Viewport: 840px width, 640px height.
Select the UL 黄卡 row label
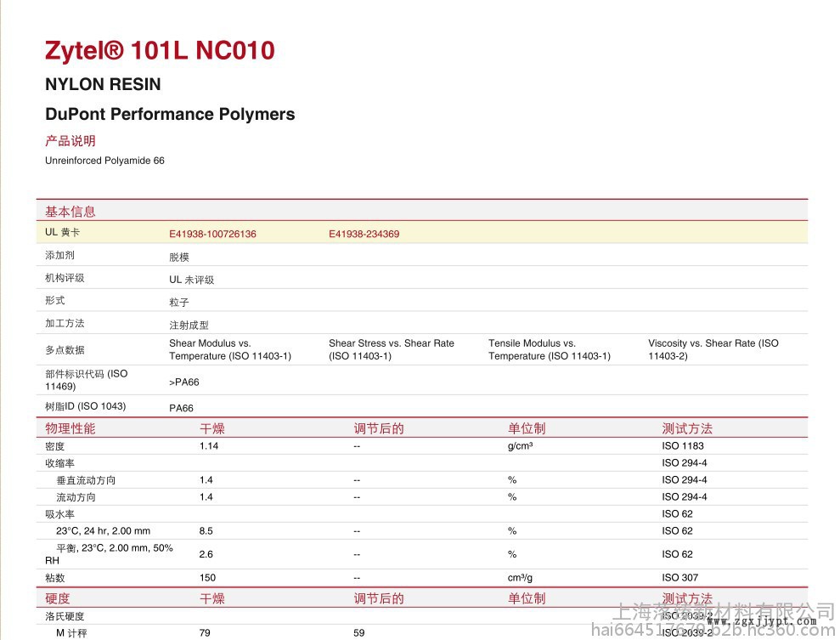pyautogui.click(x=62, y=233)
